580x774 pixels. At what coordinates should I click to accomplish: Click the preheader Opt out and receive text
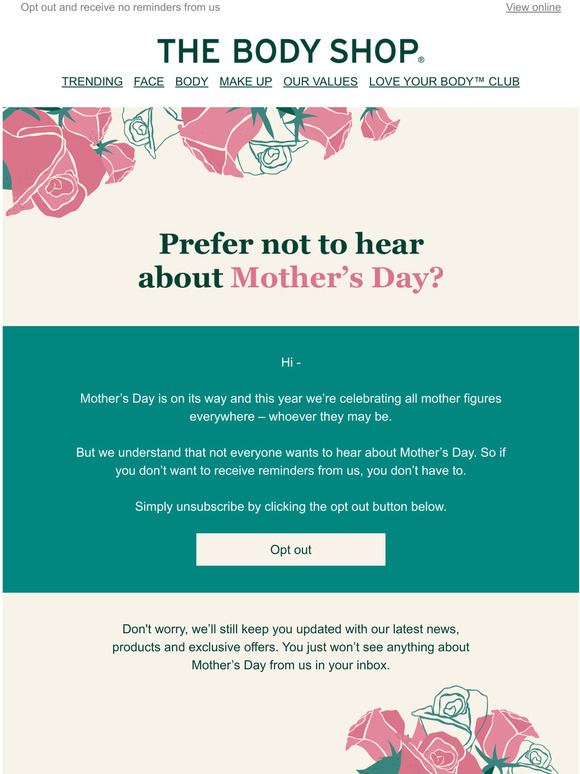(120, 7)
